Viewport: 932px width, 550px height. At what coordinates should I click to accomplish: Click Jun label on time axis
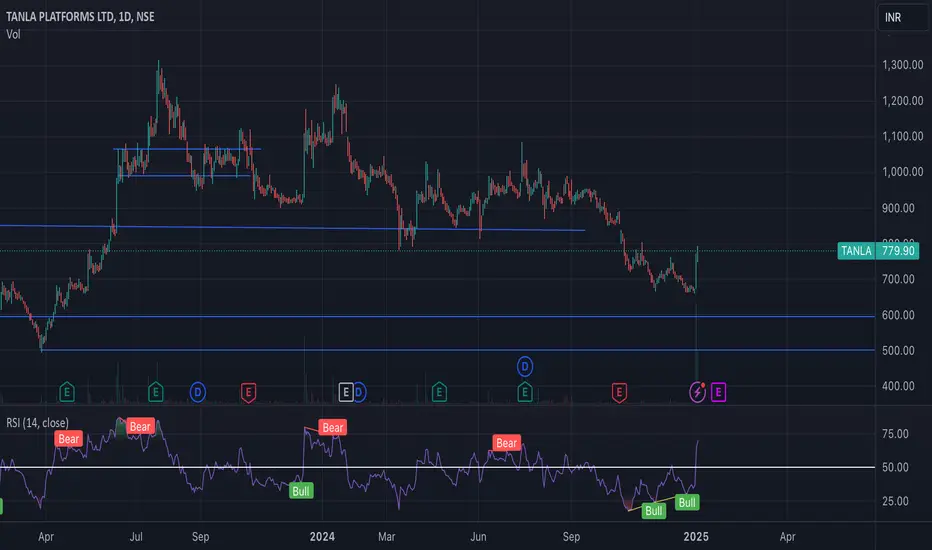478,537
